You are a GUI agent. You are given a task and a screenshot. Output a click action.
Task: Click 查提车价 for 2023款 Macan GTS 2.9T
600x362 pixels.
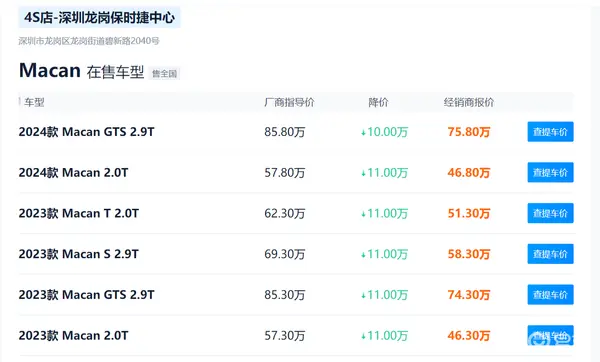[x=550, y=295]
